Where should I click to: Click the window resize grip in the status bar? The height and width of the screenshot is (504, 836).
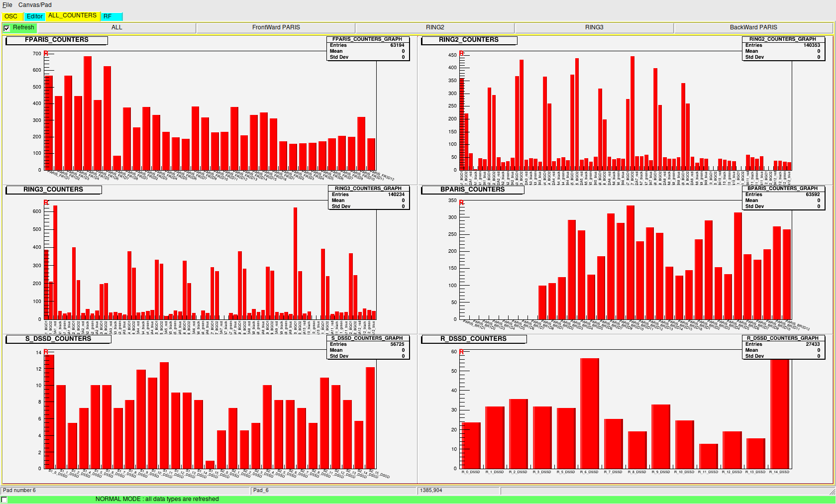pyautogui.click(x=832, y=492)
